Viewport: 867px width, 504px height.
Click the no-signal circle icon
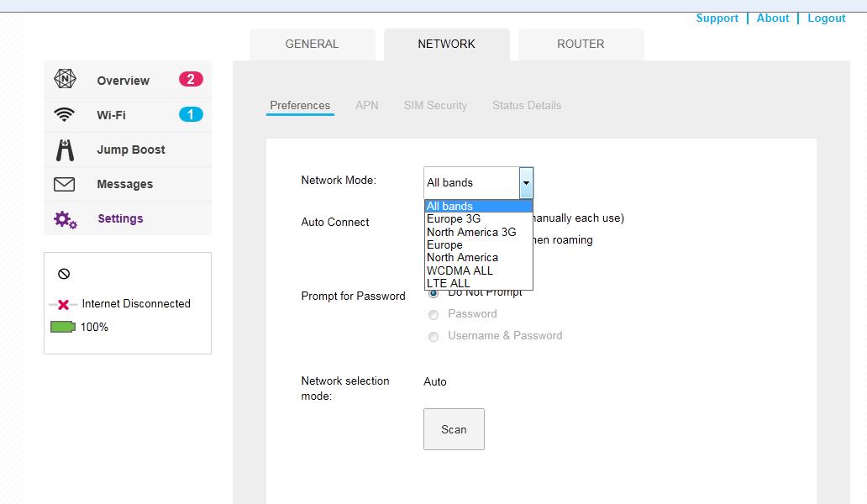pos(64,274)
